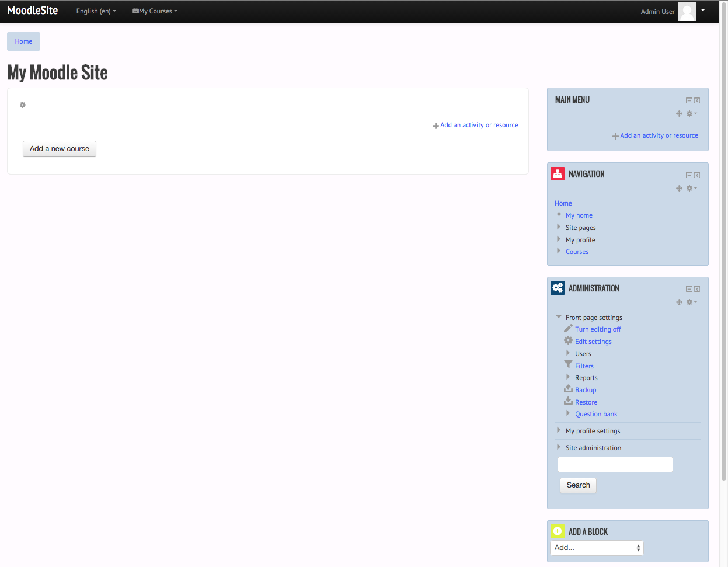Click the gear icon in the main content area
This screenshot has height=567, width=728.
coord(23,105)
